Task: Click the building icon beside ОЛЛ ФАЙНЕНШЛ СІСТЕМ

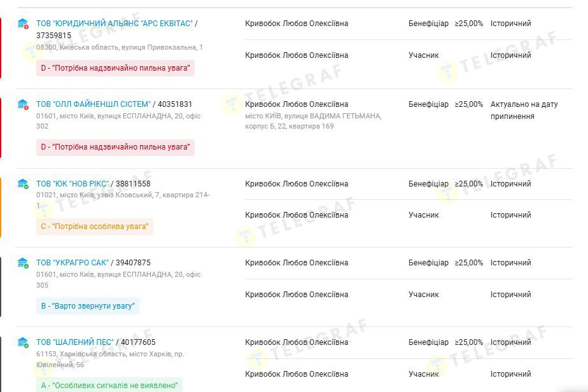Action: 23,104
